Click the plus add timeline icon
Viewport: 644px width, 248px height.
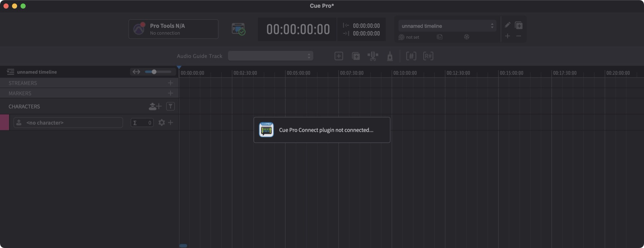coord(507,36)
